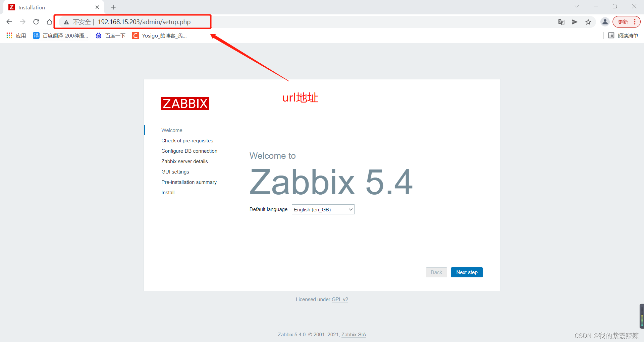Open the GPL v2 license link
Viewport: 644px width, 342px height.
point(340,299)
